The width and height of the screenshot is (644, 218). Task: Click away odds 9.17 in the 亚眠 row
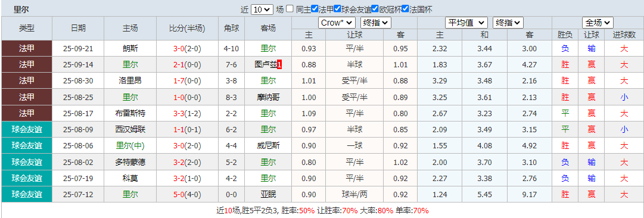click(530, 195)
